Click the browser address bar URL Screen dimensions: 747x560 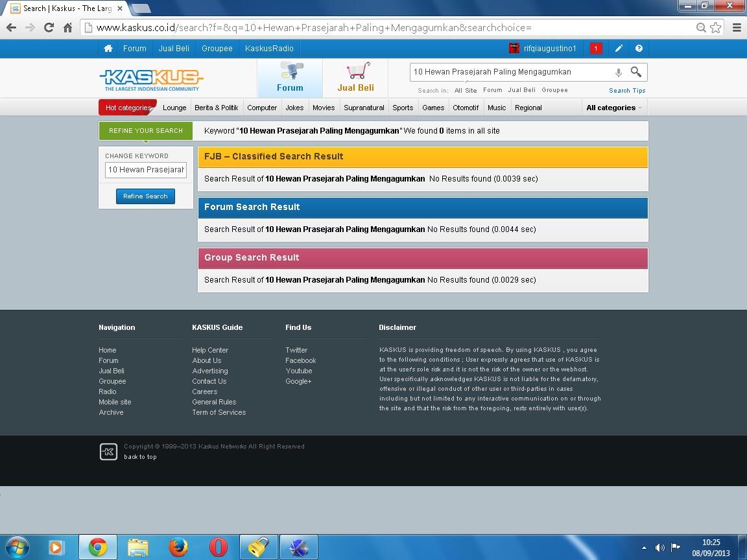coord(314,28)
